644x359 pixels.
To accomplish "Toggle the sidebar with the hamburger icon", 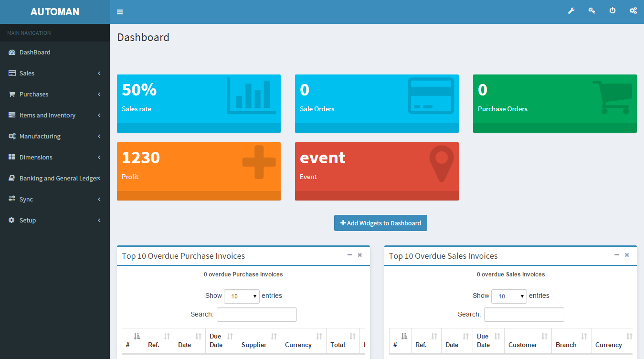I will click(x=119, y=11).
